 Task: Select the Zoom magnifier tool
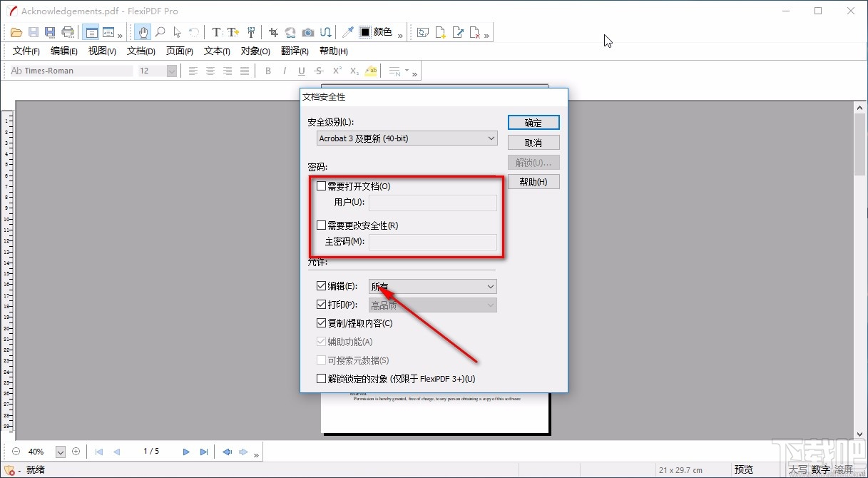(160, 31)
